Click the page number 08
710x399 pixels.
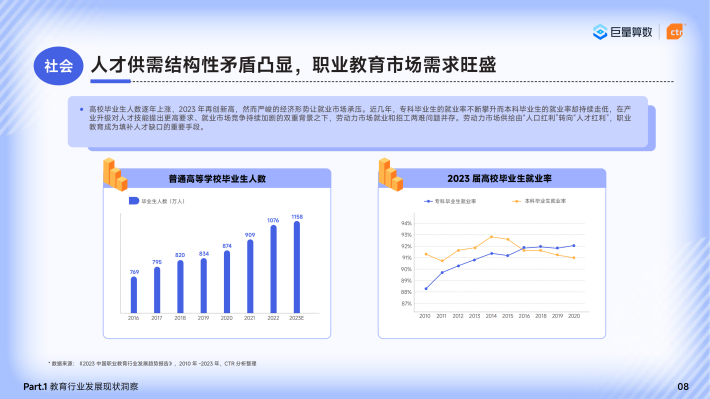[x=683, y=386]
